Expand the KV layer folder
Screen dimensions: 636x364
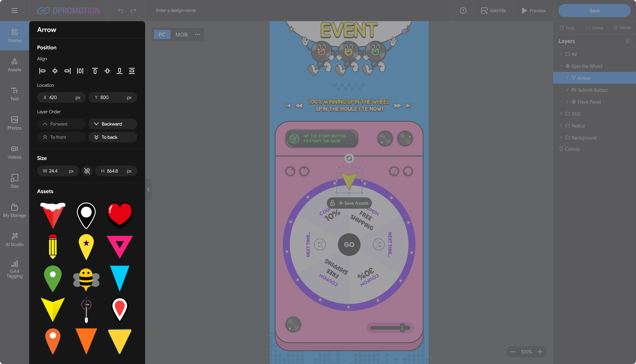(x=561, y=54)
